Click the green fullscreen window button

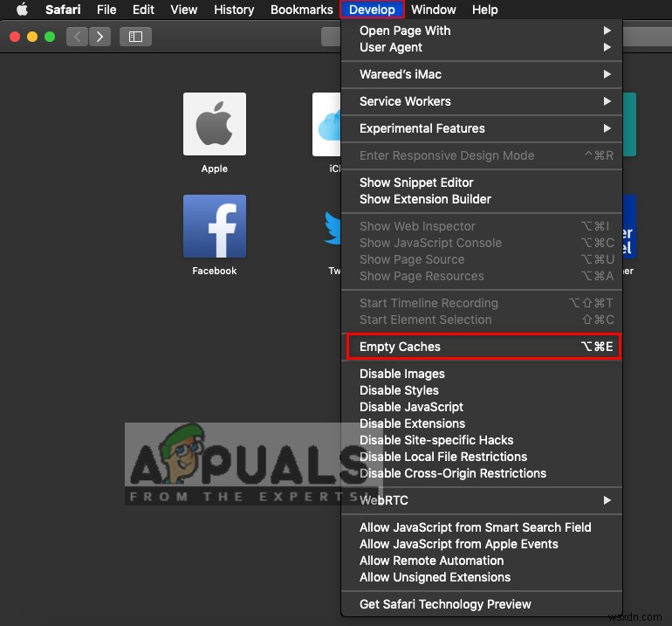50,37
